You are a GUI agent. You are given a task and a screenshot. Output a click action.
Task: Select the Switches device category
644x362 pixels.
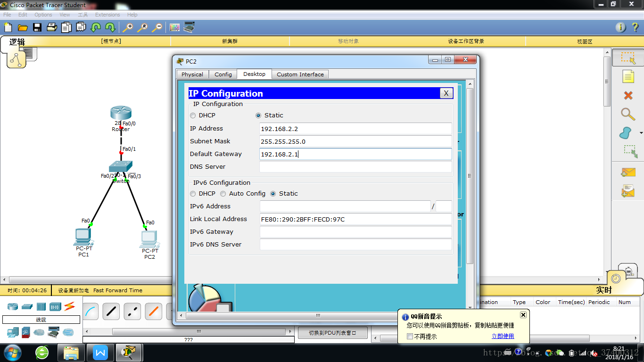[27, 307]
